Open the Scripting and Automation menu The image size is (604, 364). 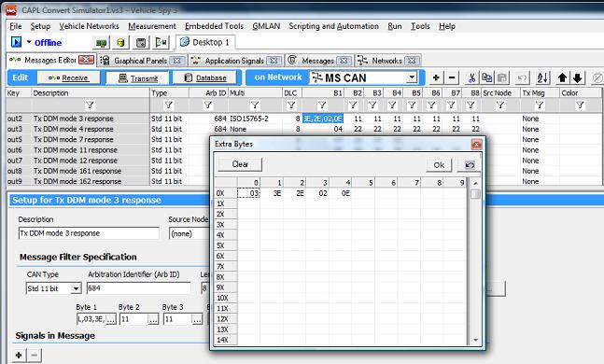point(334,26)
